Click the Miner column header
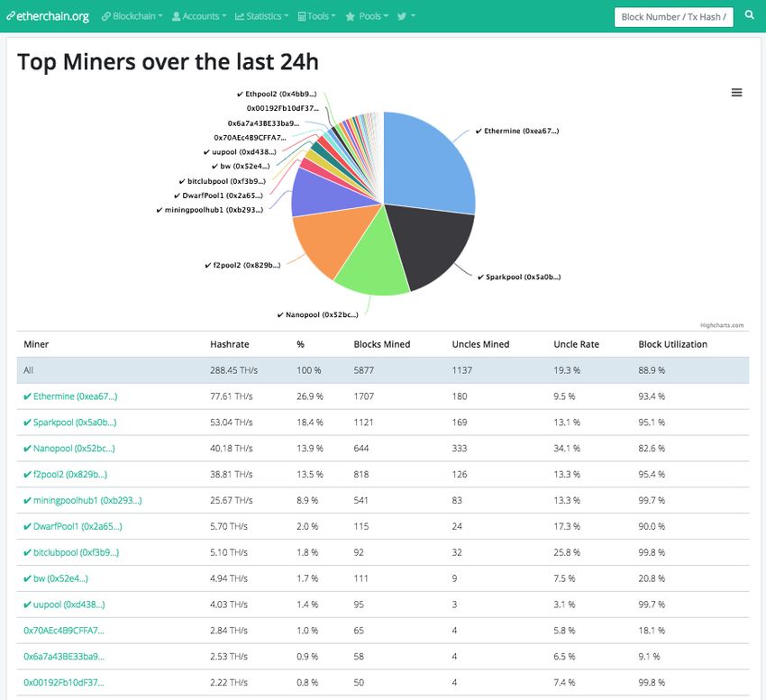Viewport: 766px width, 700px height. 36,344
